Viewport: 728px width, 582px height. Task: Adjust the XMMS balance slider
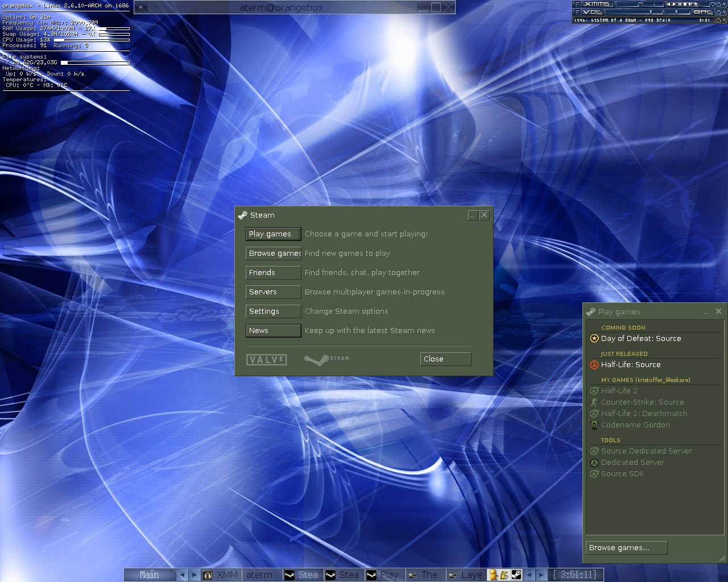677,12
